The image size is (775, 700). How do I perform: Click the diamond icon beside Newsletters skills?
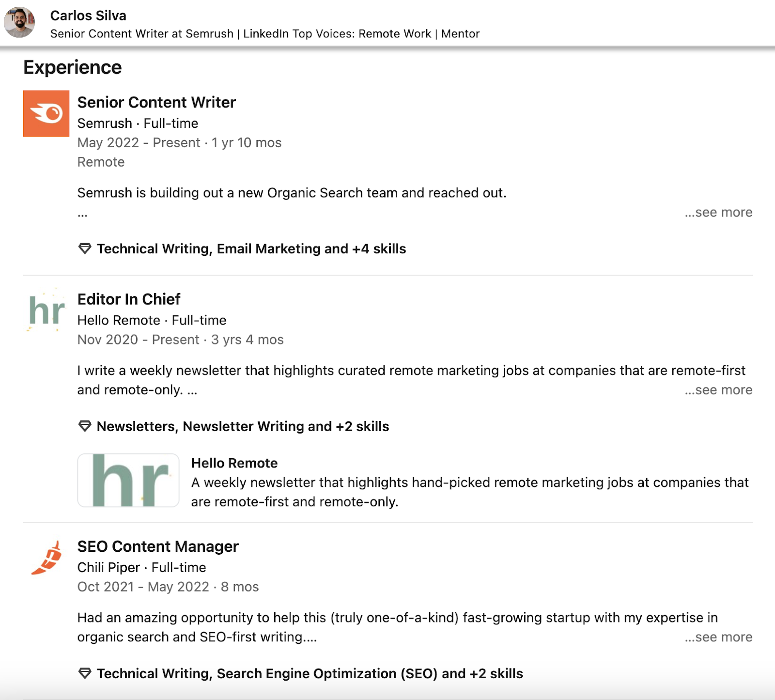(x=84, y=425)
